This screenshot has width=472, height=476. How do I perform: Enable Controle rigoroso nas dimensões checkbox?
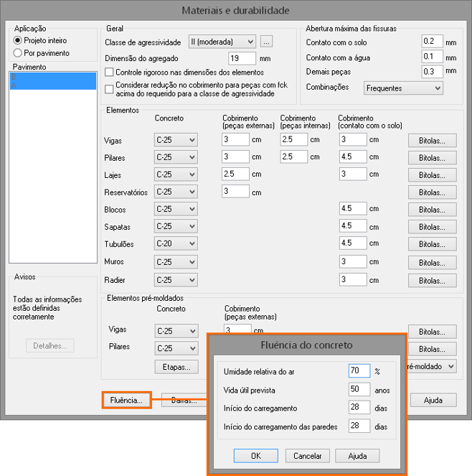[110, 73]
